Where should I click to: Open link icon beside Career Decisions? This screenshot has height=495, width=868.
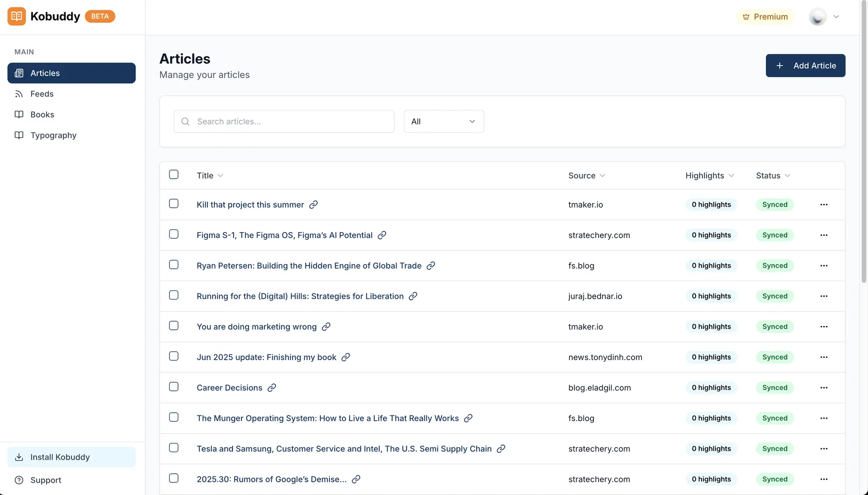pos(272,388)
